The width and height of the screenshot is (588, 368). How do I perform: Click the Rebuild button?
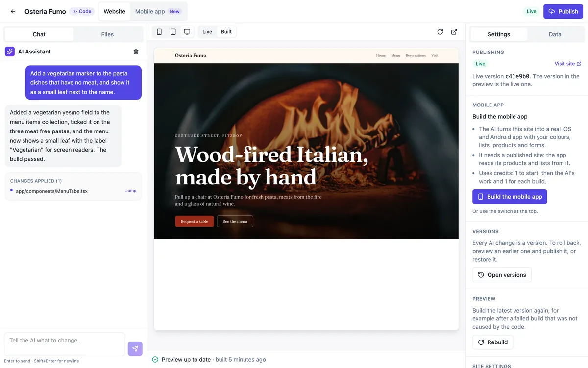coord(492,342)
